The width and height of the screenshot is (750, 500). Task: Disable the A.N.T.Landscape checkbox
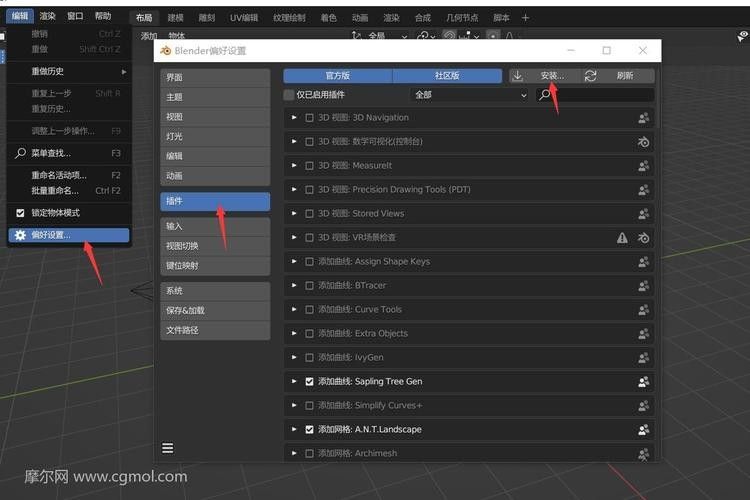309,430
